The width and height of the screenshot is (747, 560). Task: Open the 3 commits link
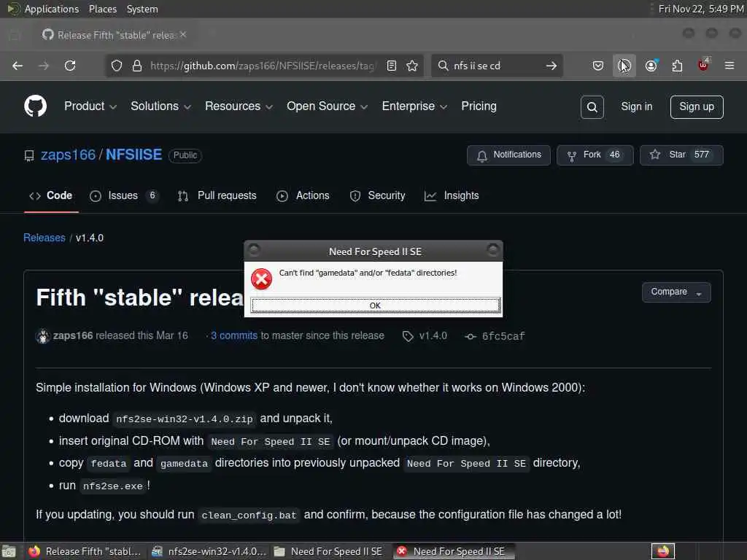[x=234, y=335]
